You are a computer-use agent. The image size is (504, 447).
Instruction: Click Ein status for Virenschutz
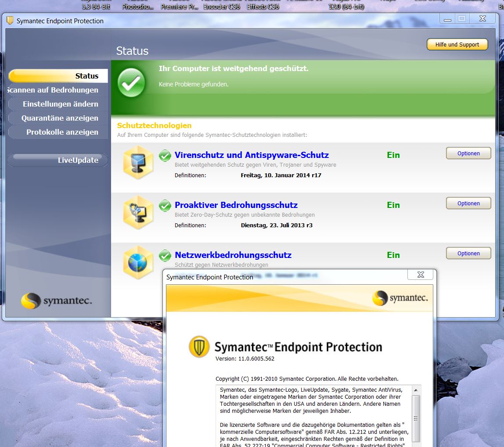[393, 155]
